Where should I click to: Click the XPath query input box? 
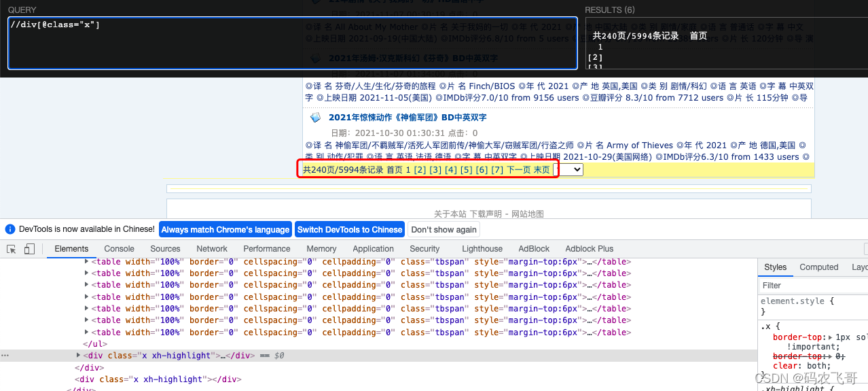point(293,43)
